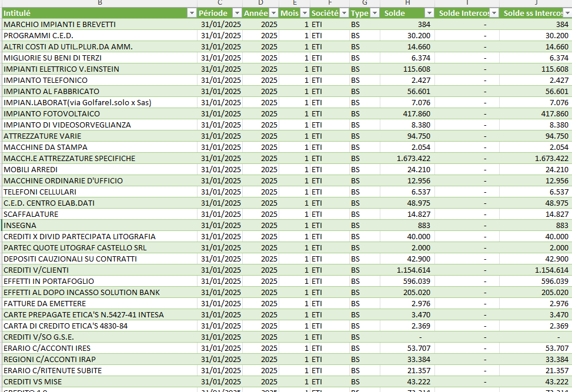Screen dimensions: 572x392
Task: Click Solde Intercos dash in SCAFFALATURE row
Action: pos(485,215)
